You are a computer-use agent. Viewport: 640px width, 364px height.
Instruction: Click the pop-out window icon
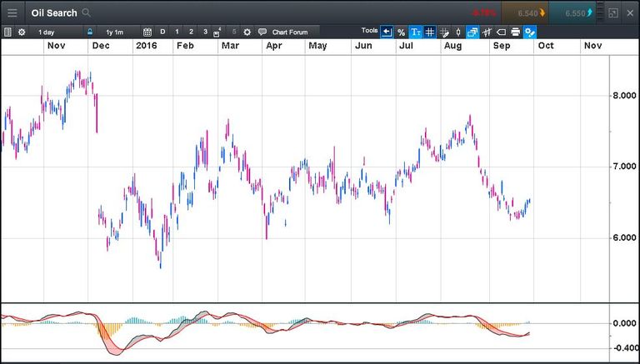pos(613,13)
